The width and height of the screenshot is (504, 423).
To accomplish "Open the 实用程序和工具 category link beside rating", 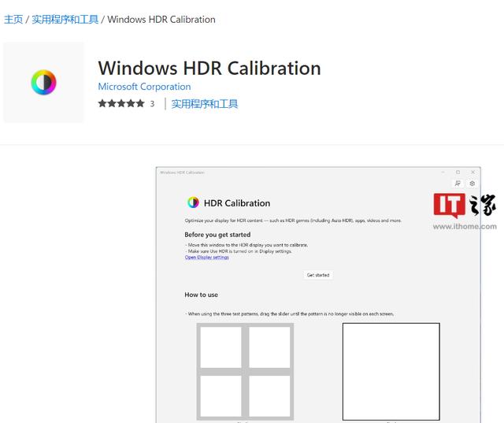I will point(205,104).
